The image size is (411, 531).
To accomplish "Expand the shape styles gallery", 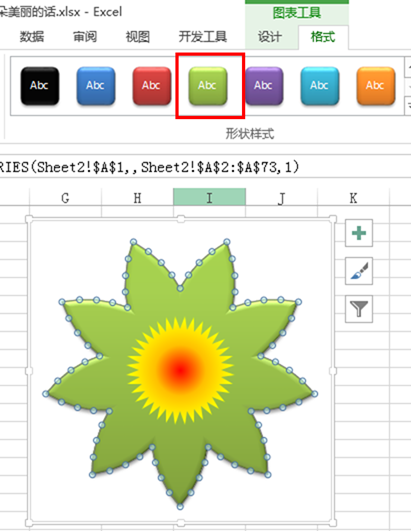I will coord(408,106).
